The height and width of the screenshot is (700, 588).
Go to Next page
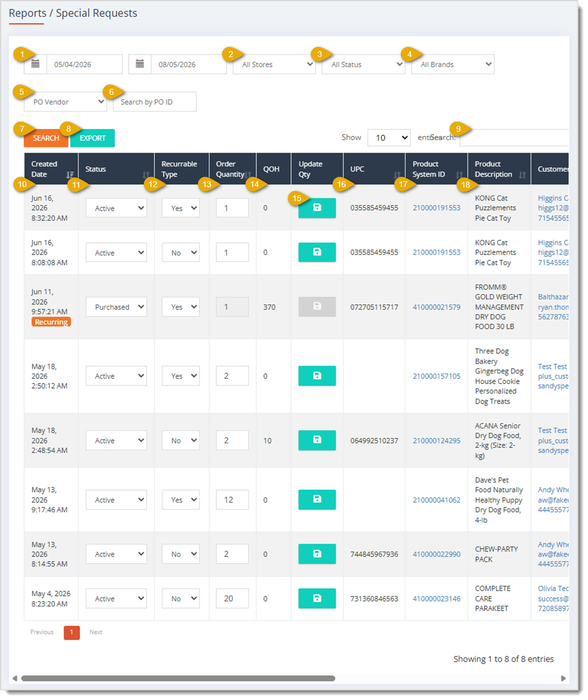[96, 632]
